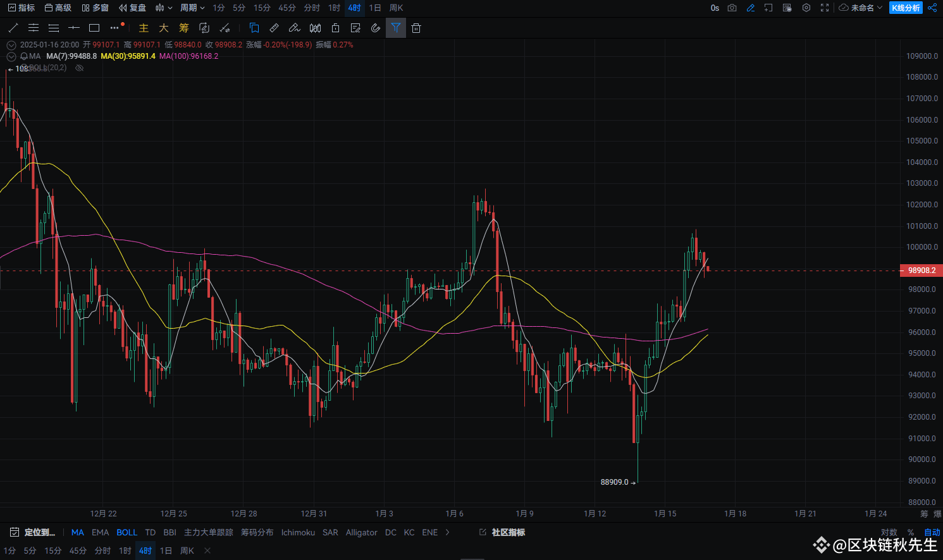
Task: Toggle the Alligator indicator
Action: [362, 532]
